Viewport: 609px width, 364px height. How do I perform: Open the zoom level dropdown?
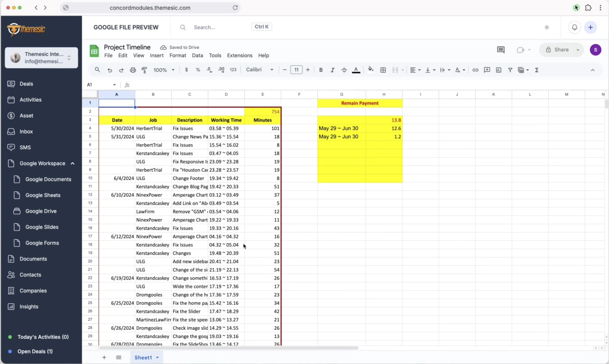[164, 70]
